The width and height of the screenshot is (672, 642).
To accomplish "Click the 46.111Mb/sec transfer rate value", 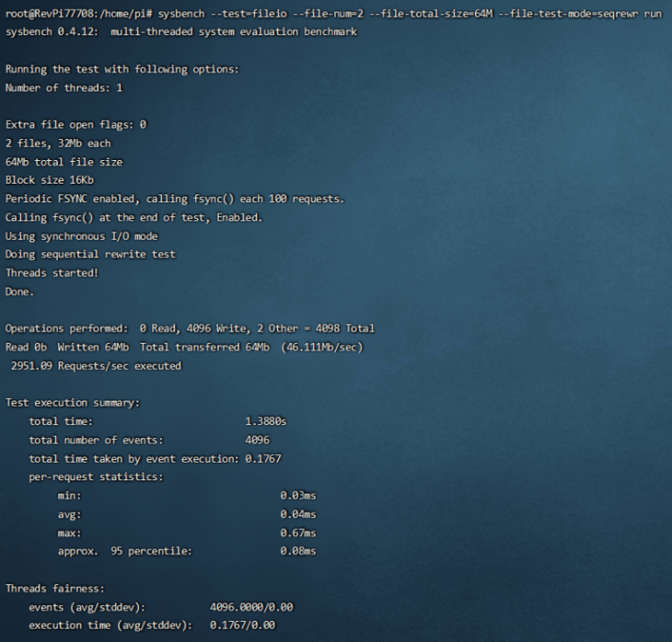I will click(x=322, y=347).
